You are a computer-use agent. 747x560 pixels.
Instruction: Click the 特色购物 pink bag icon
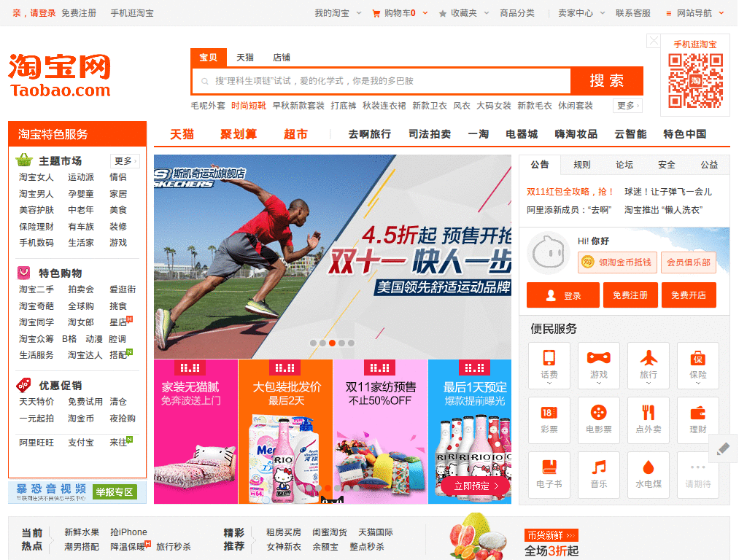tap(24, 273)
